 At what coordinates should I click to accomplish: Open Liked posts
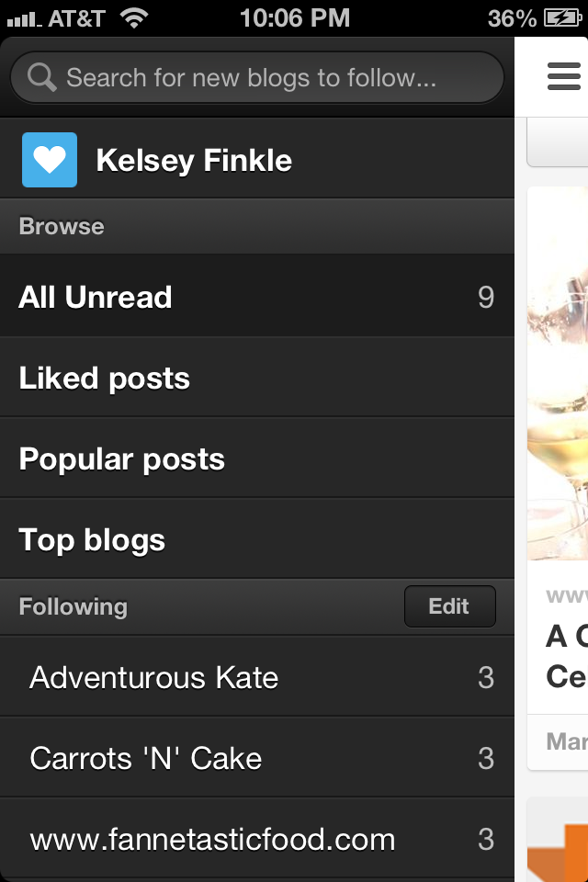(105, 379)
